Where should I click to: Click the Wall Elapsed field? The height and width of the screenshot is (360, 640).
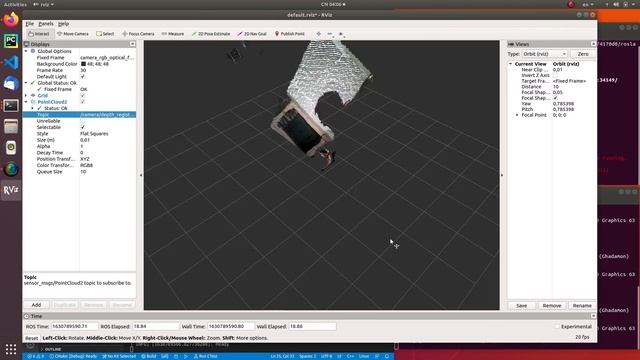(x=312, y=327)
